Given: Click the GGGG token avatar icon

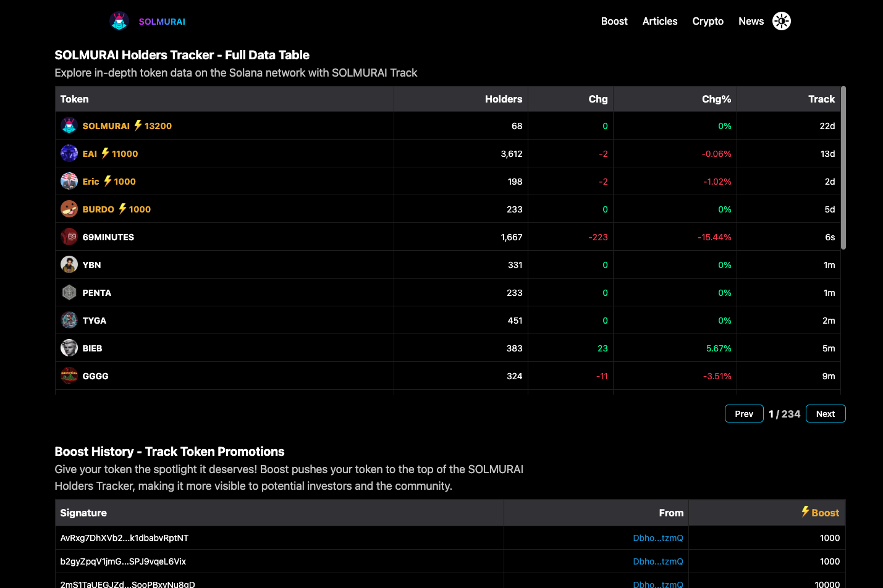Looking at the screenshot, I should click(69, 376).
